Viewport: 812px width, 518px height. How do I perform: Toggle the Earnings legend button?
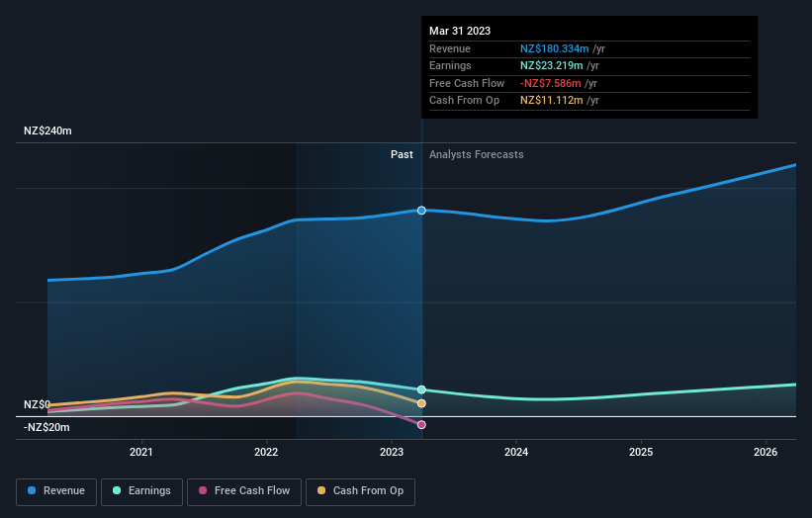[141, 491]
